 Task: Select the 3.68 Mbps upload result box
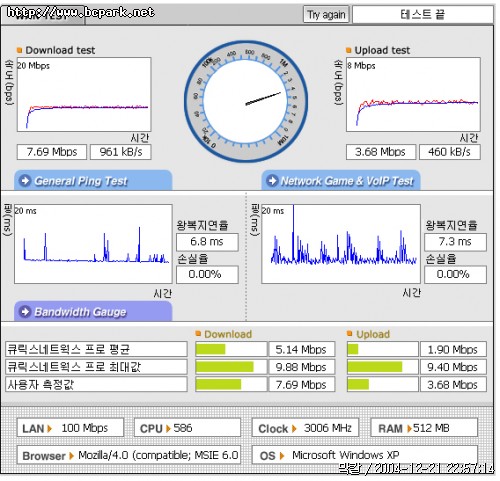tap(381, 152)
